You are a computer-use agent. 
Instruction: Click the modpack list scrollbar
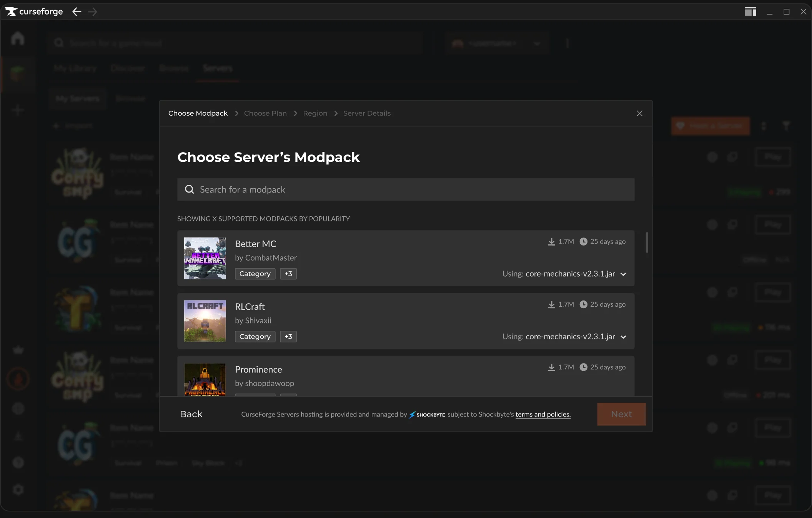coord(647,242)
